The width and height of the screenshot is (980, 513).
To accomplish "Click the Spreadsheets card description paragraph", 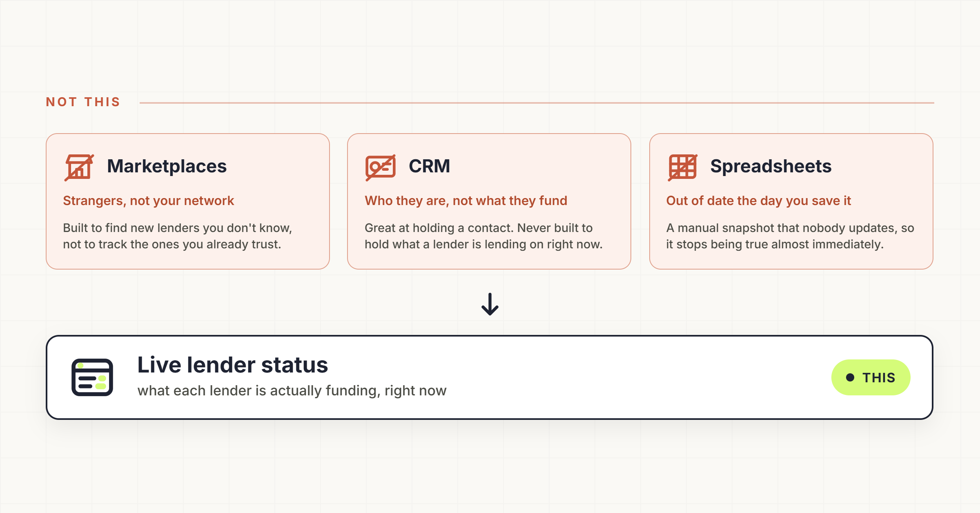I will (790, 236).
